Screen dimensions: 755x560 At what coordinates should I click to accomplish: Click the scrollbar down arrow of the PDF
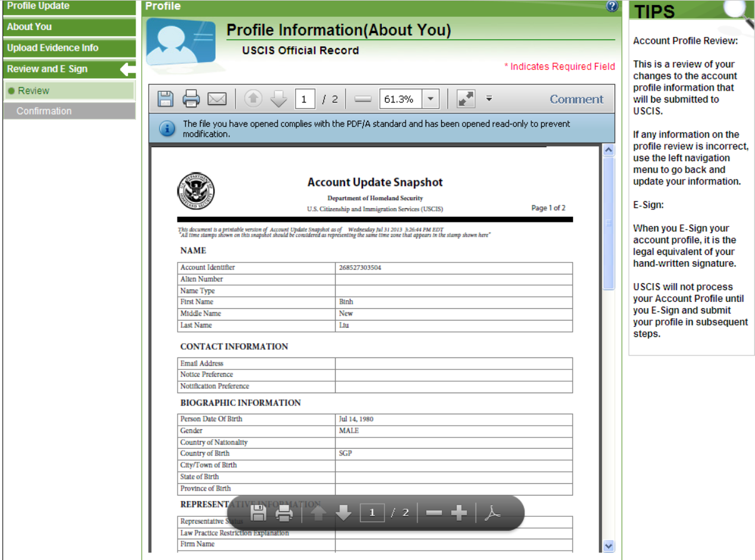pos(609,546)
